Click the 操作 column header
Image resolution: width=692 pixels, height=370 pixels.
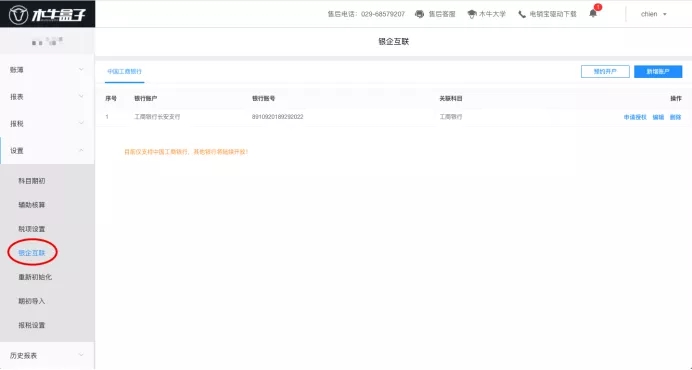[676, 98]
